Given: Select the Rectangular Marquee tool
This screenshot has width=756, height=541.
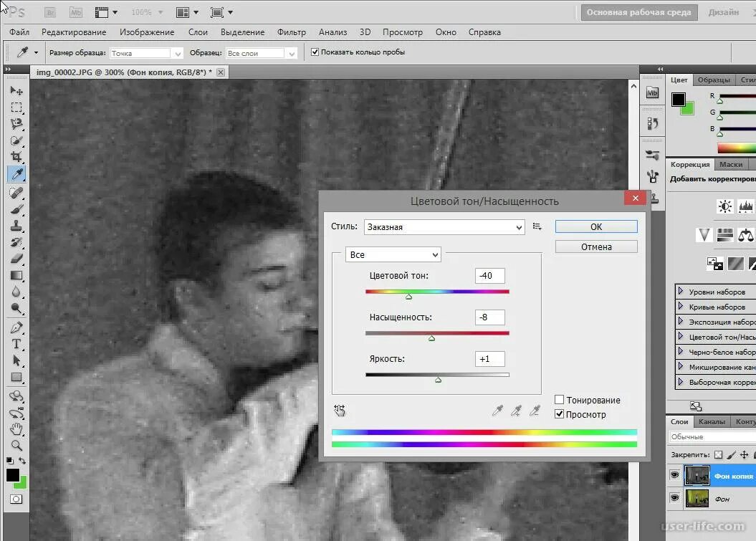Looking at the screenshot, I should (x=16, y=107).
